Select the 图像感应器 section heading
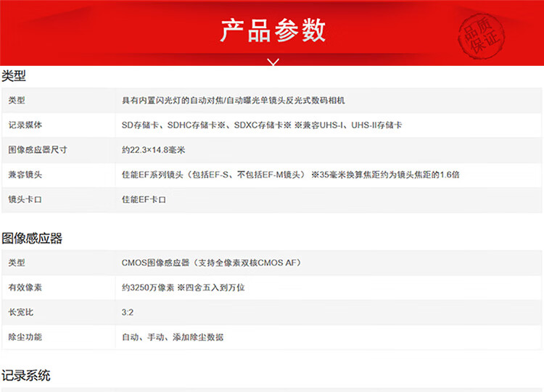 [x=32, y=238]
